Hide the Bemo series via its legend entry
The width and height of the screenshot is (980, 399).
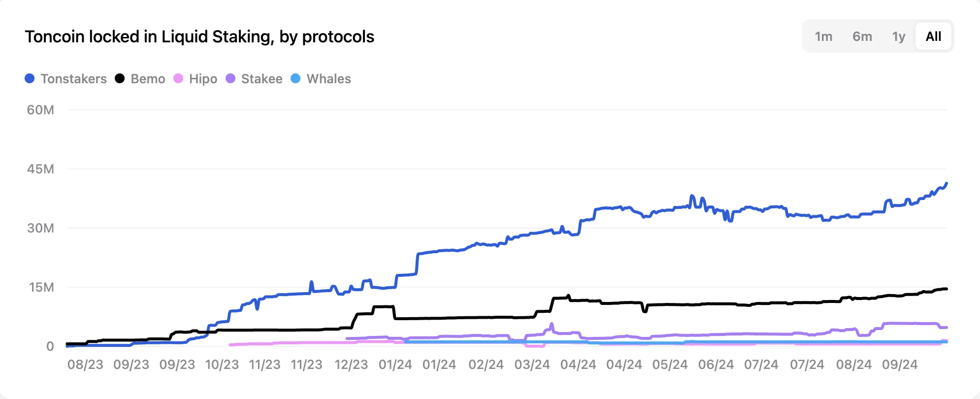coord(147,78)
